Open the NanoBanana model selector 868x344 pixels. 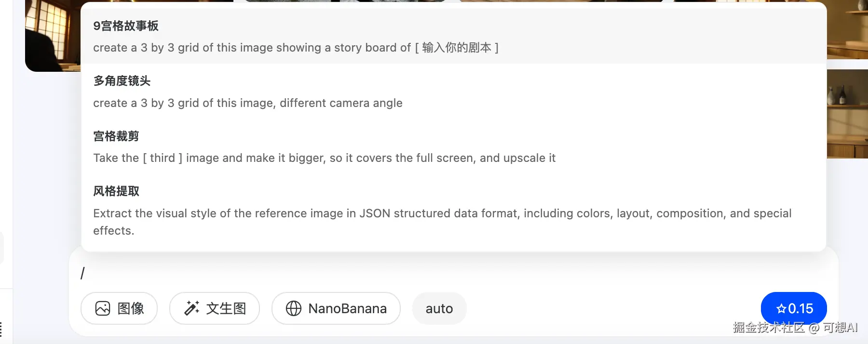tap(336, 308)
